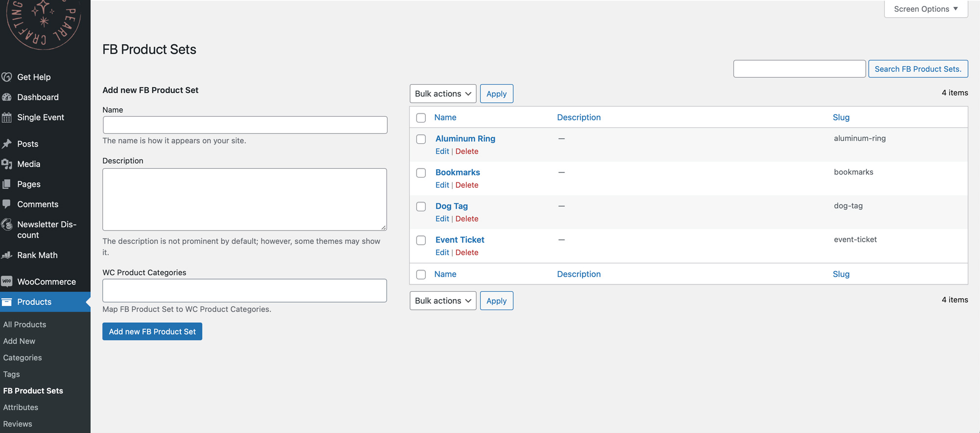Open Single Event calendar icon
Image resolution: width=980 pixels, height=433 pixels.
pos(7,117)
